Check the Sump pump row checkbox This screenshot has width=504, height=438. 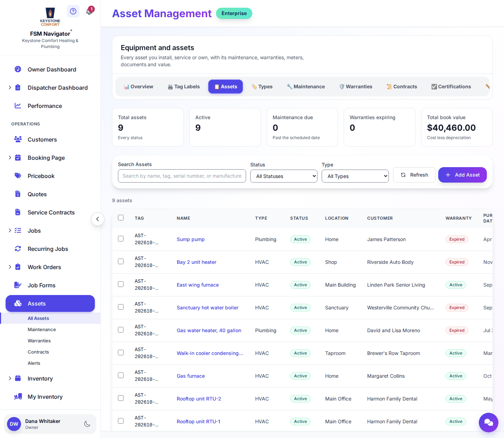[x=121, y=239]
